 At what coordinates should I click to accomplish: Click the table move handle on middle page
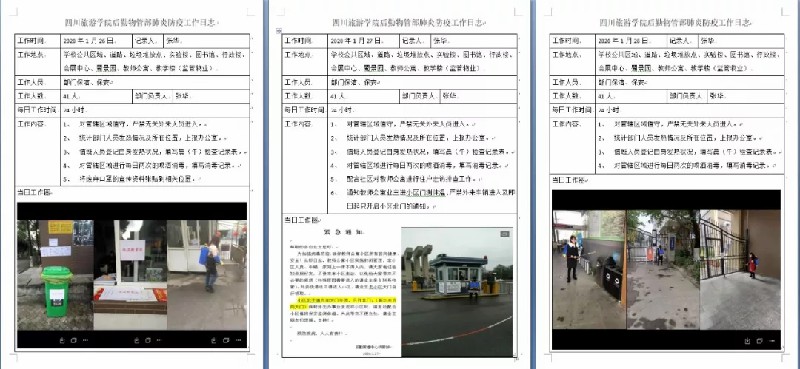coord(279,31)
